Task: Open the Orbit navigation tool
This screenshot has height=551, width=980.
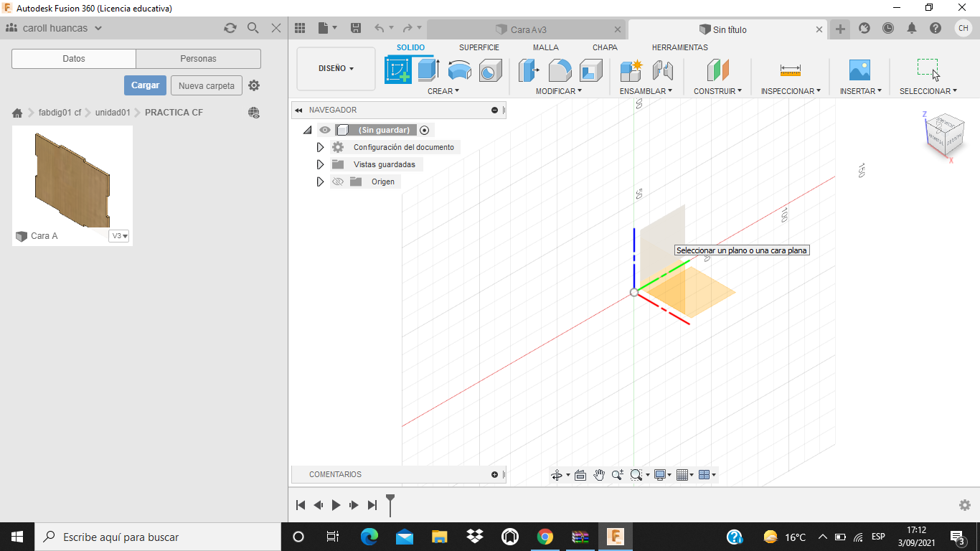Action: tap(557, 475)
